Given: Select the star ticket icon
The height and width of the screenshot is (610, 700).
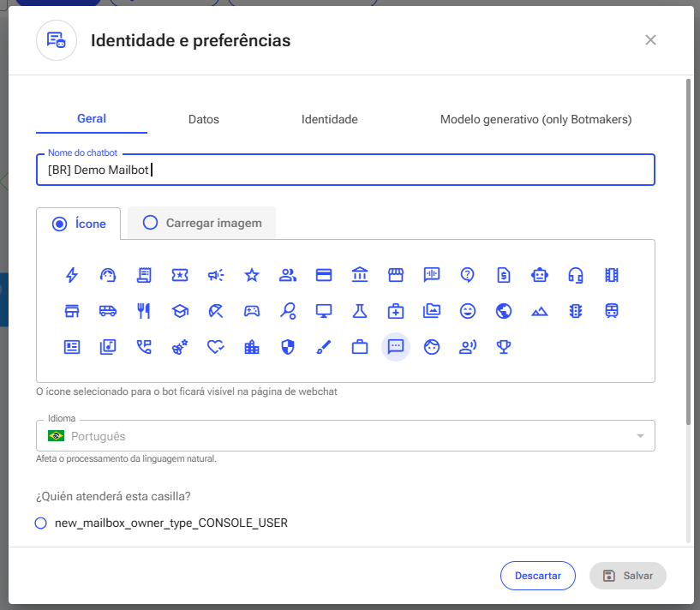Looking at the screenshot, I should coord(180,275).
